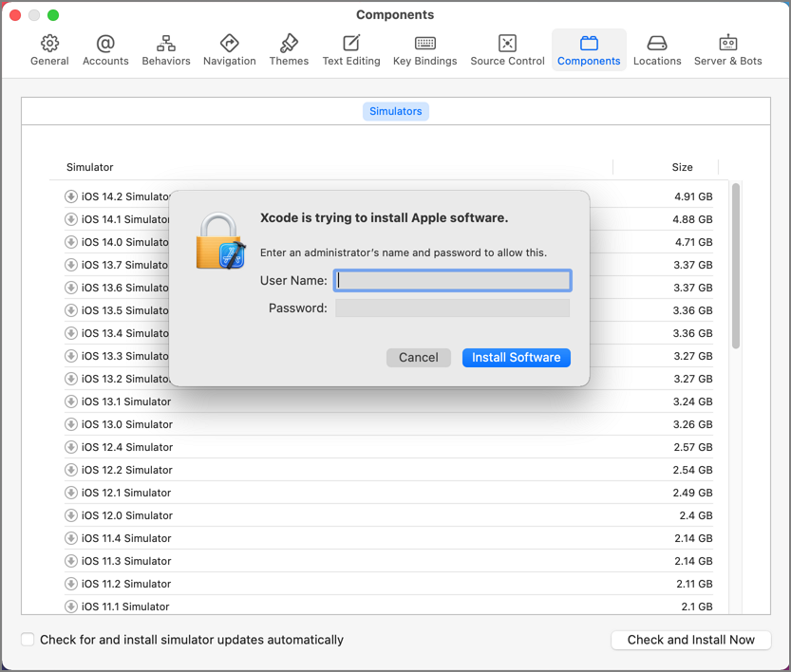Select Components preferences icon
791x672 pixels.
point(589,44)
